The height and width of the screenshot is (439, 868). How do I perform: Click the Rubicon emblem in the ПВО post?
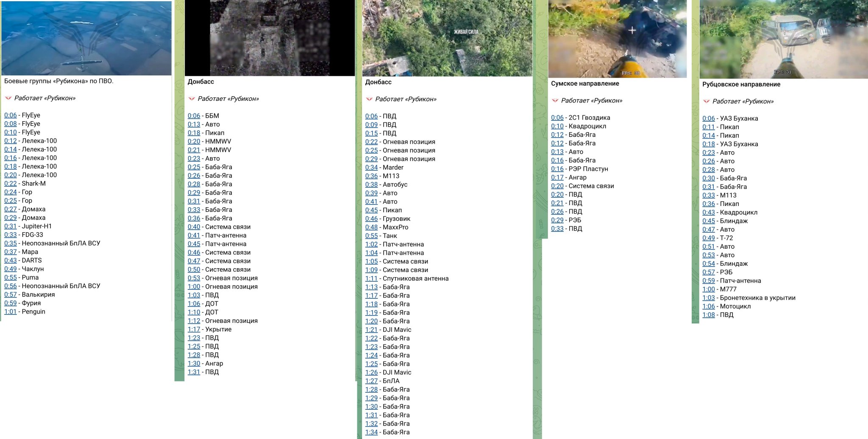point(8,98)
